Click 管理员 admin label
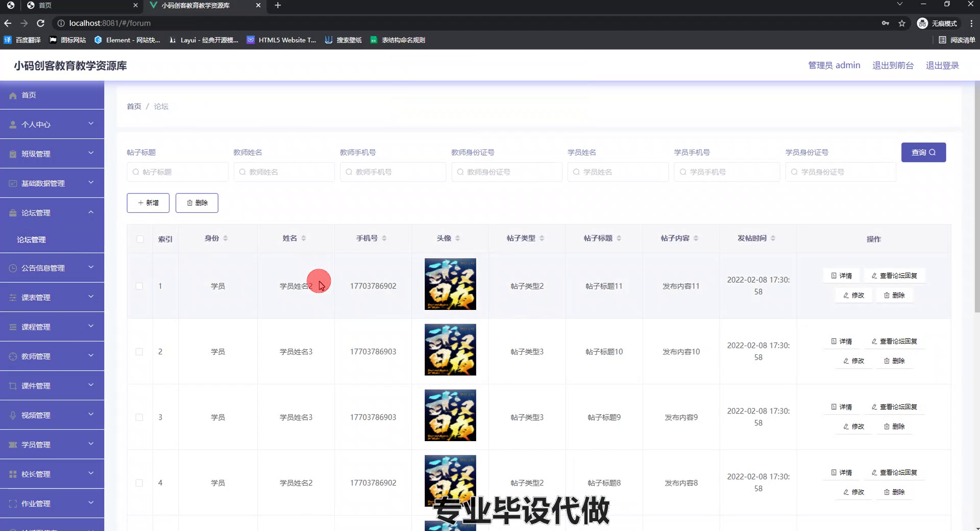 click(834, 65)
